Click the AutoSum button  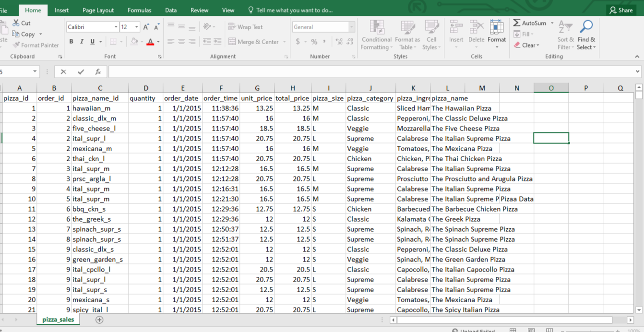pos(530,23)
